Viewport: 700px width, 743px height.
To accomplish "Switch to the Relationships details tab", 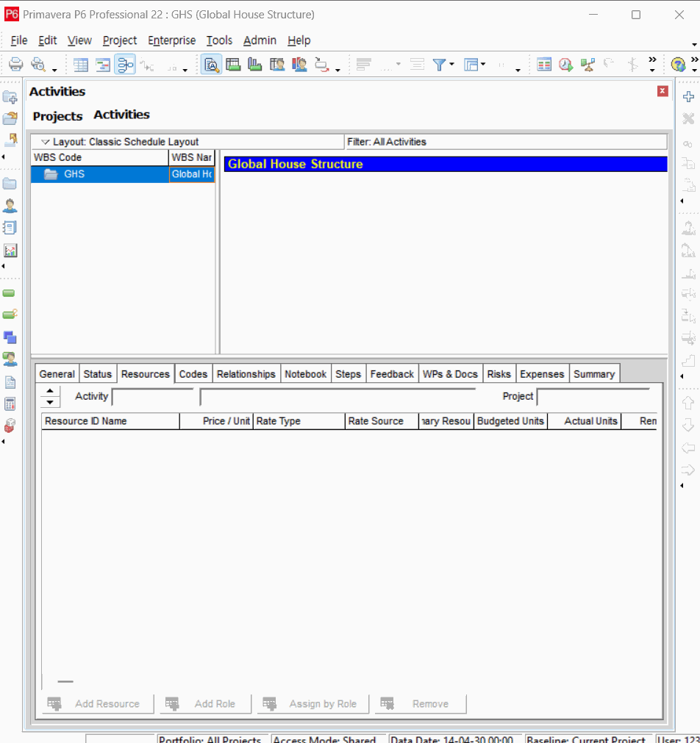I will coord(246,374).
